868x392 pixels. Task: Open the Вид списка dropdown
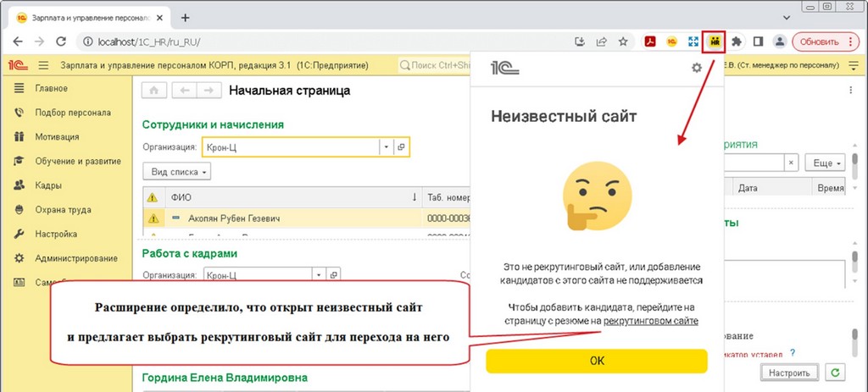177,172
